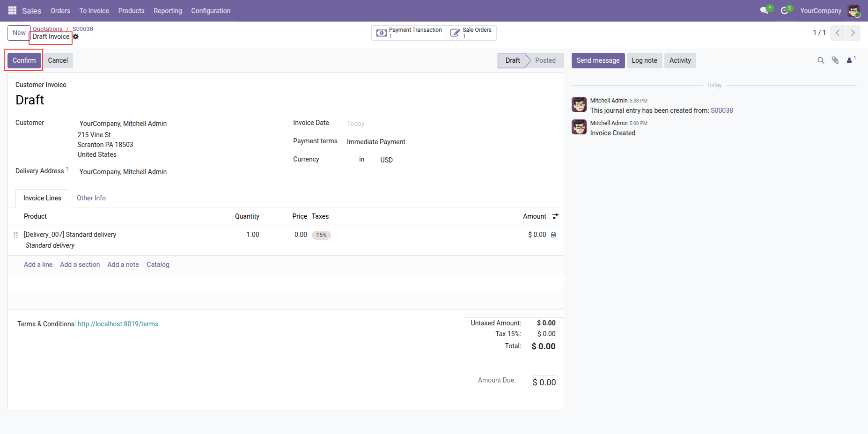868x434 pixels.
Task: Delete the Standard delivery invoice line
Action: 553,235
